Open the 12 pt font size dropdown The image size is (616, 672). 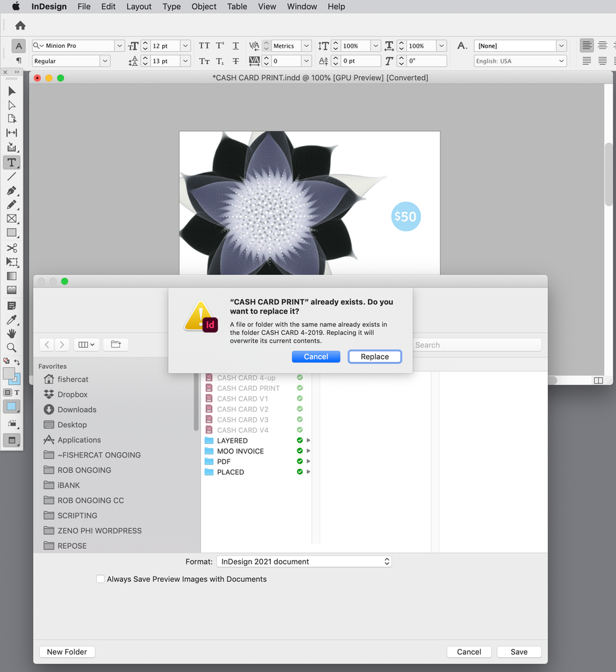186,46
